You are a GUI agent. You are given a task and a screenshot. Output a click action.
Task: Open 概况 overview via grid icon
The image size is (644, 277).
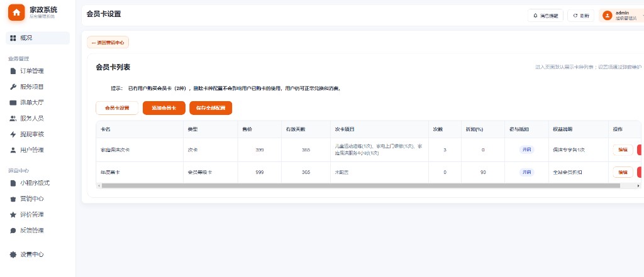(13, 38)
